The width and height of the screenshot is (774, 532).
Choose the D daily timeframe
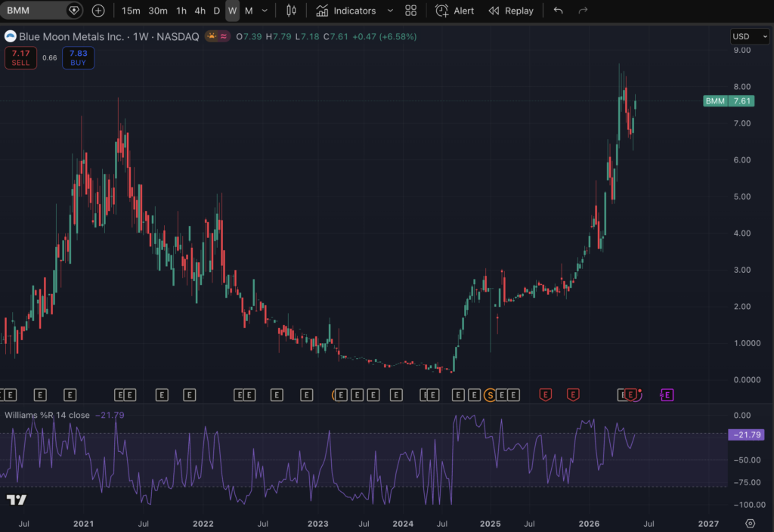pos(216,11)
